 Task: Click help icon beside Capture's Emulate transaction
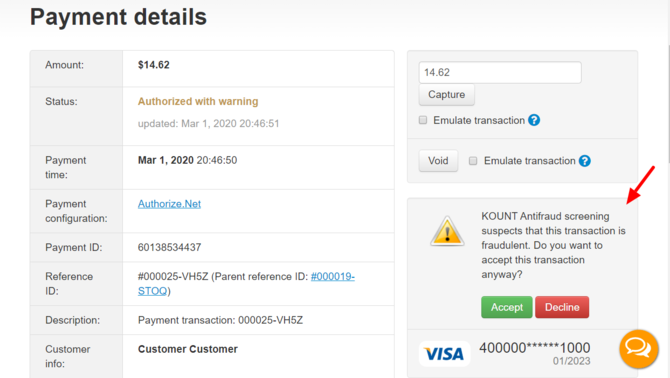(x=534, y=120)
